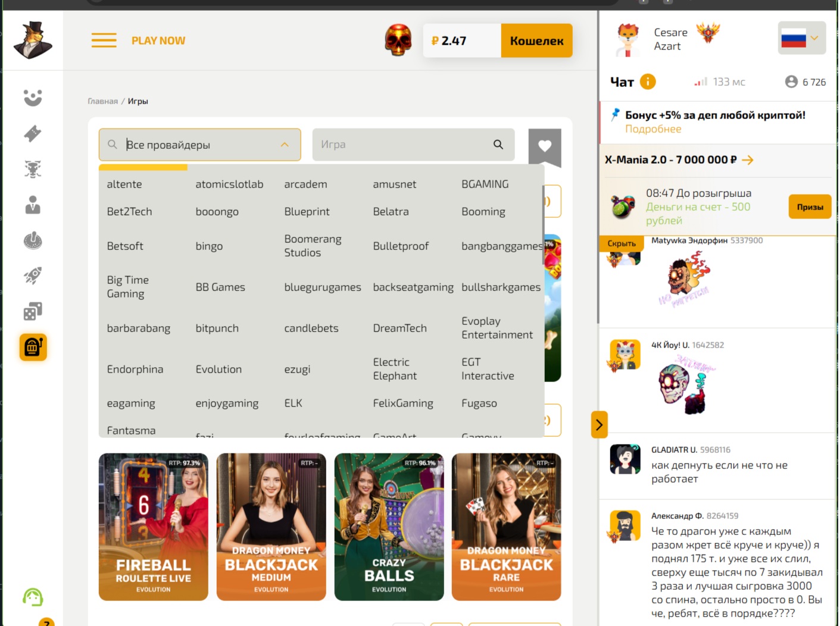The image size is (840, 626).
Task: Open the Подробнее bonus link
Action: coord(653,129)
